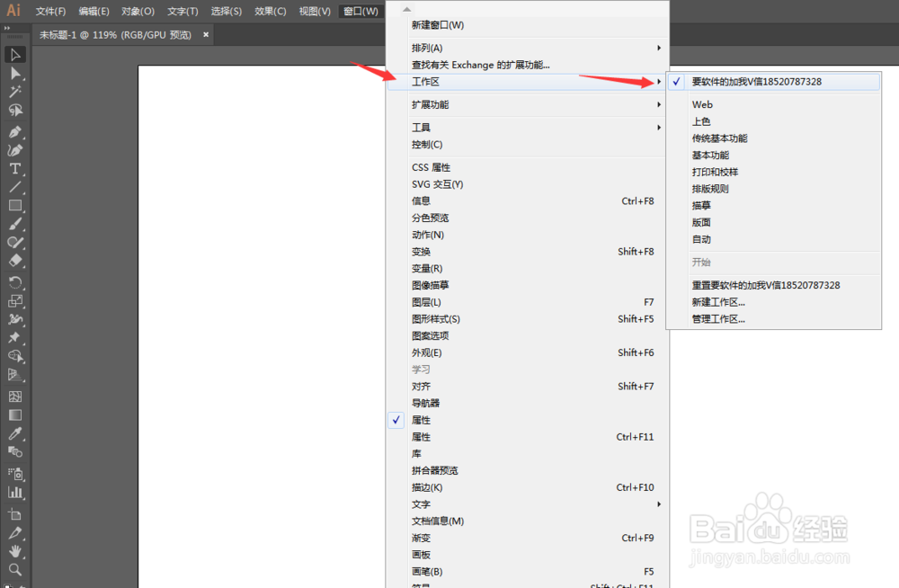Select the Zoom magnifier tool
The width and height of the screenshot is (899, 588).
click(x=15, y=570)
